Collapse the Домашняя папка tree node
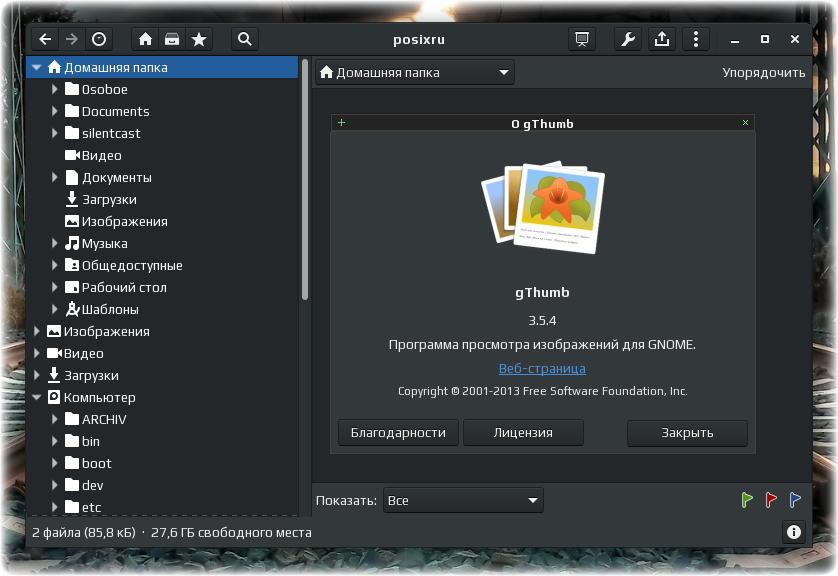The height and width of the screenshot is (576, 838). click(37, 67)
